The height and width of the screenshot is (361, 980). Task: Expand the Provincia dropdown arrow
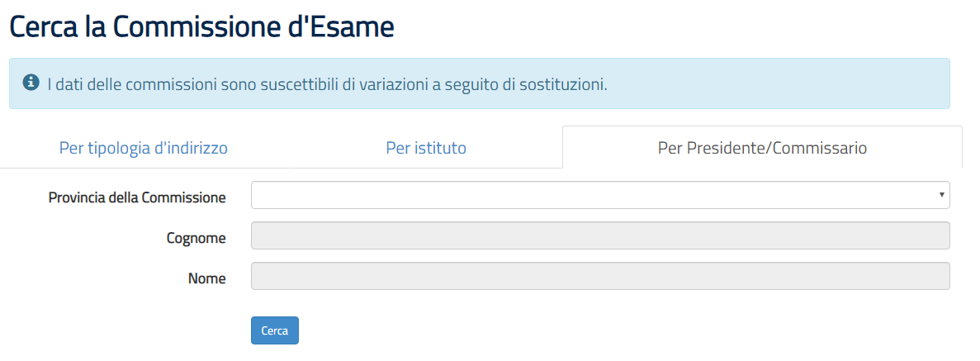(x=941, y=195)
